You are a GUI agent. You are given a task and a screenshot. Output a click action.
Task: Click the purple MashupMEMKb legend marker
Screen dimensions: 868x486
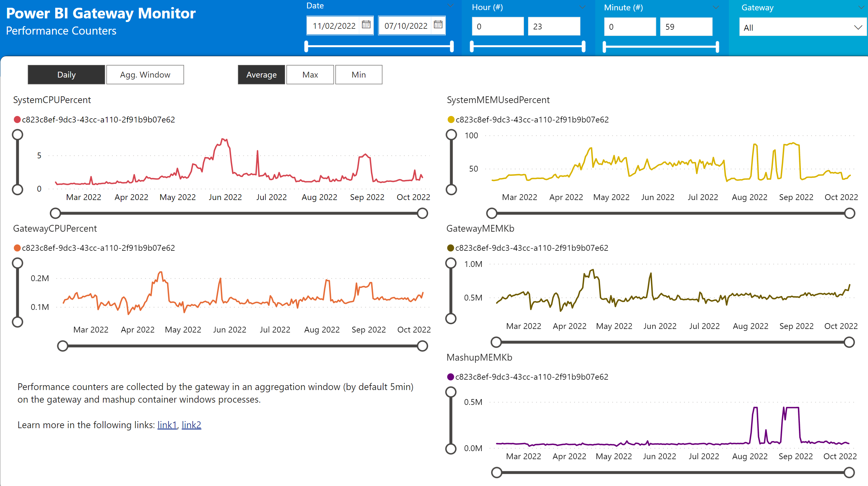(450, 377)
